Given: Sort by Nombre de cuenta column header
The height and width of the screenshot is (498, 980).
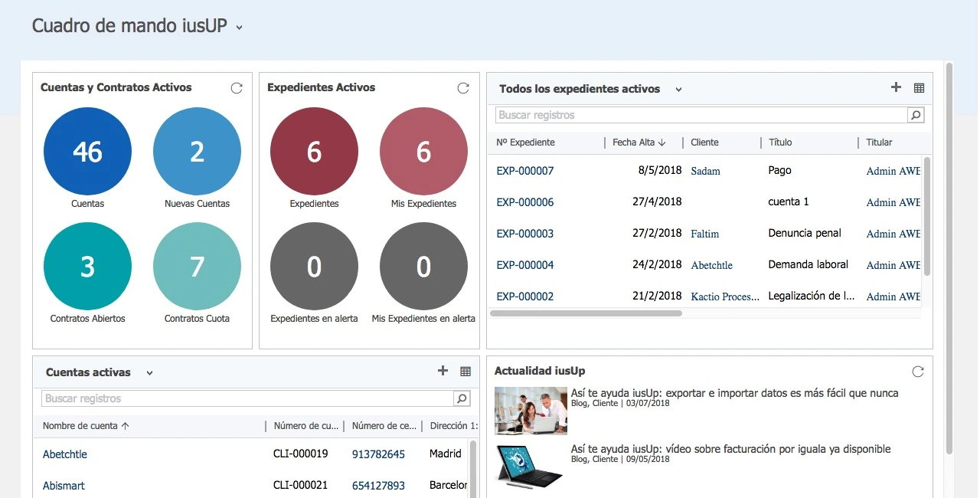Looking at the screenshot, I should click(86, 426).
